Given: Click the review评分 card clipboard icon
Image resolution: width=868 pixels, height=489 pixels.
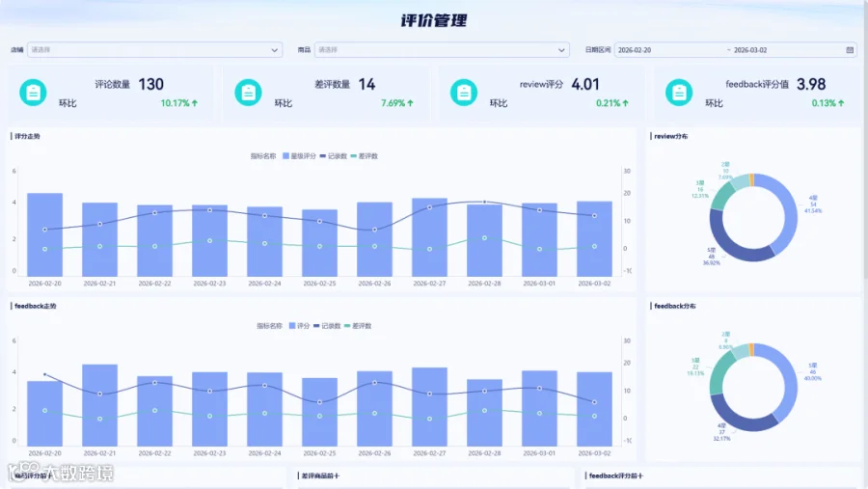Looking at the screenshot, I should [463, 93].
